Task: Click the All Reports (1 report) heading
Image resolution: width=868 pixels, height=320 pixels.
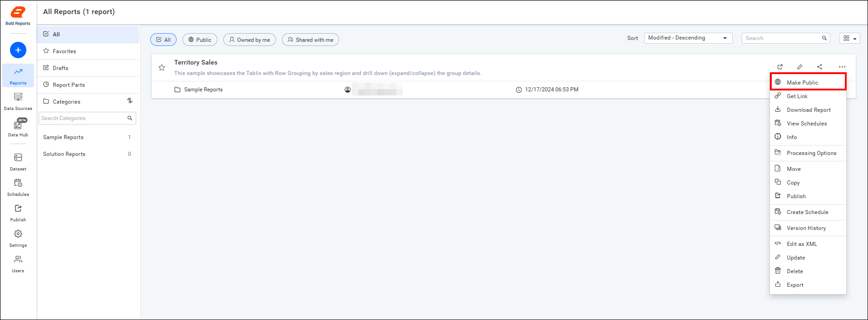Action: click(79, 12)
